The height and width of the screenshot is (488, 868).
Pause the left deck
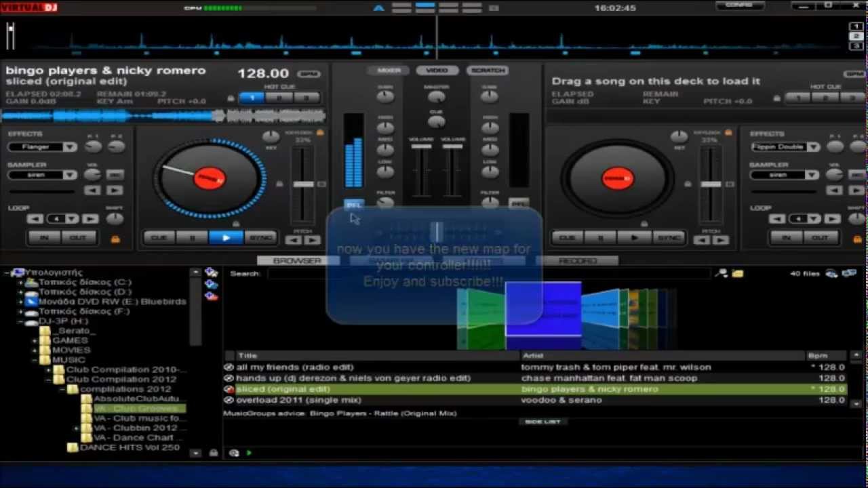(x=193, y=238)
